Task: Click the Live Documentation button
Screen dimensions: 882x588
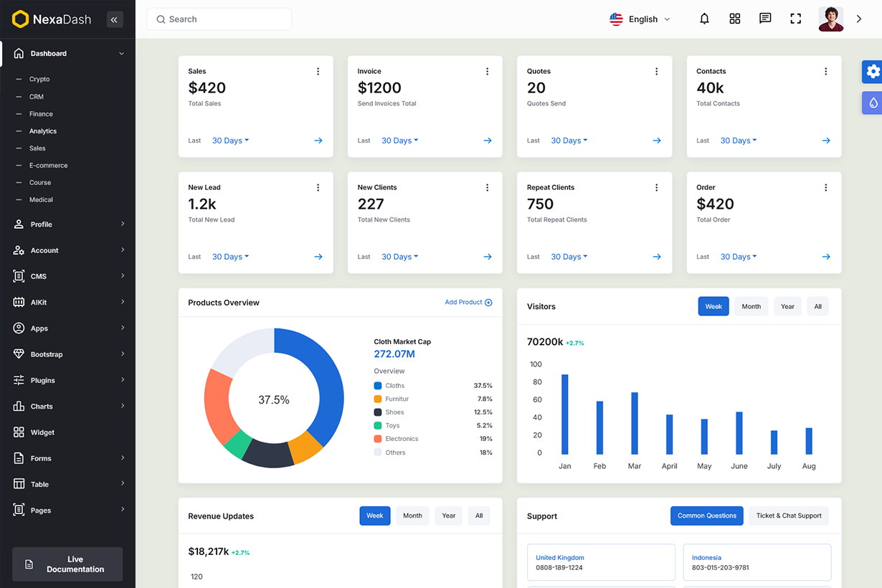Action: point(67,564)
